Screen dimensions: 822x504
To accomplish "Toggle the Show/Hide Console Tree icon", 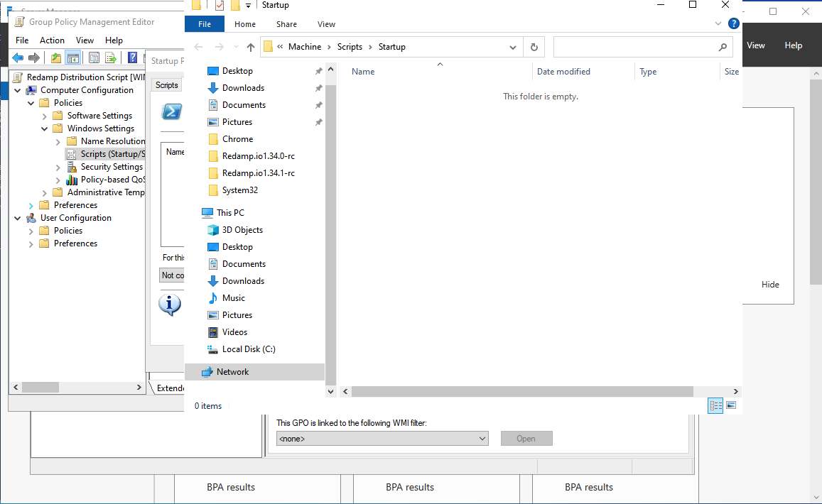I will coord(72,58).
